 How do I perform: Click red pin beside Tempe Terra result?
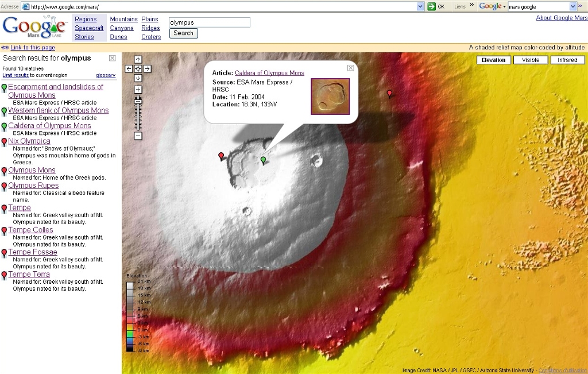[4, 275]
